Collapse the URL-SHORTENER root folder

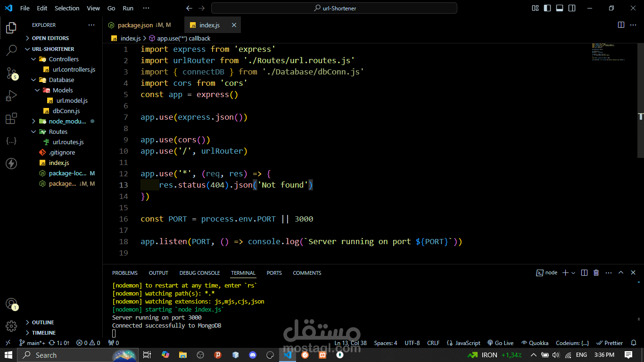coord(28,49)
